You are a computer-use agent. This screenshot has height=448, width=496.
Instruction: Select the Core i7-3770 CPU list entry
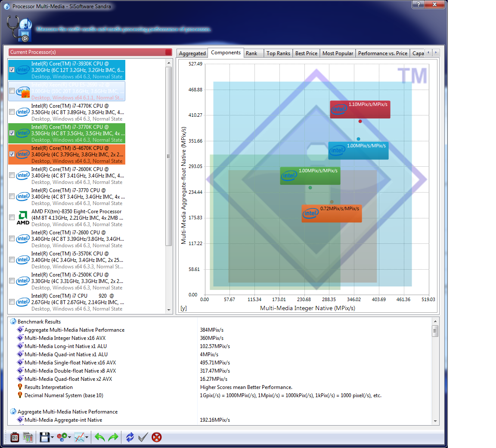tap(66, 196)
